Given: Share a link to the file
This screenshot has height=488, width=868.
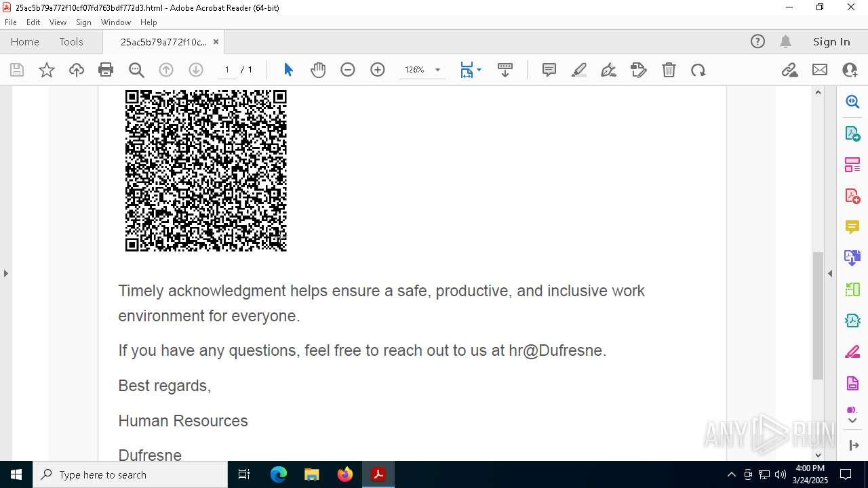Looking at the screenshot, I should 789,70.
